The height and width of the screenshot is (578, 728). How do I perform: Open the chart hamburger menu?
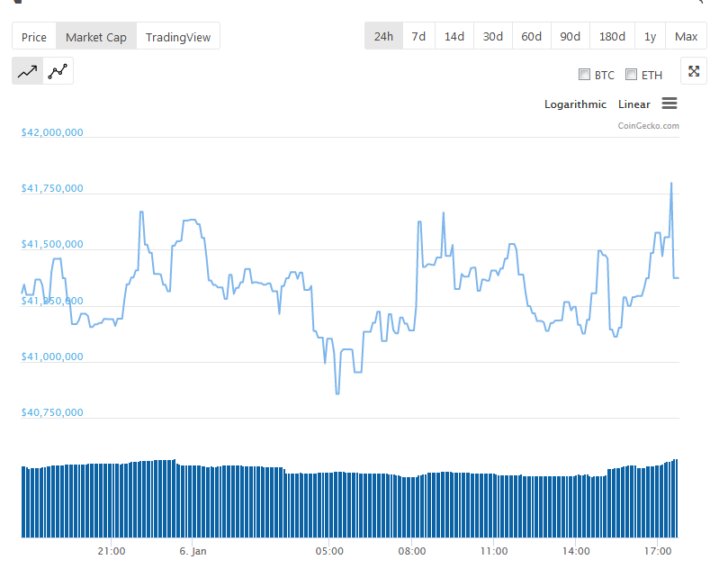[x=669, y=104]
